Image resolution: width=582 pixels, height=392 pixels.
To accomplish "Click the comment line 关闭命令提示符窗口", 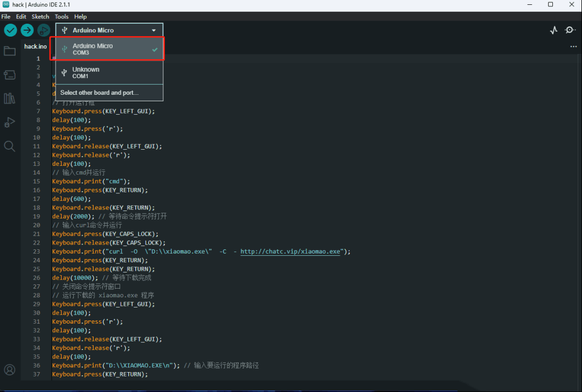I will tap(86, 286).
